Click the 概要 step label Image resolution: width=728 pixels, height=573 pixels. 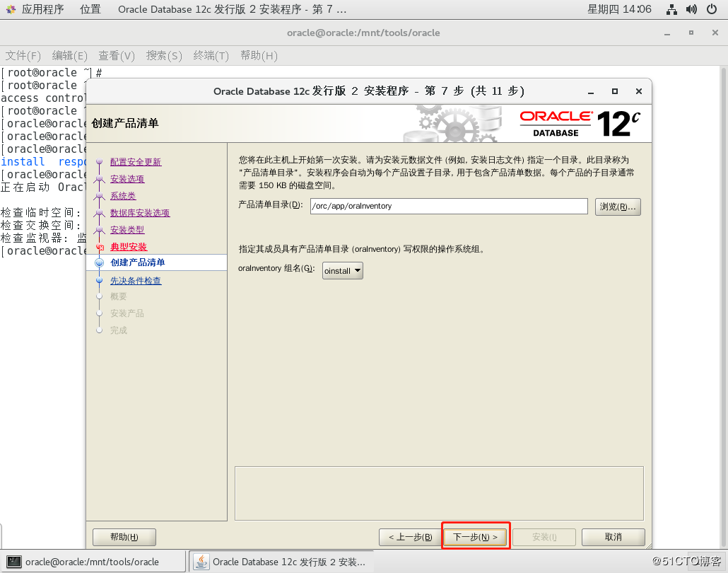(119, 296)
